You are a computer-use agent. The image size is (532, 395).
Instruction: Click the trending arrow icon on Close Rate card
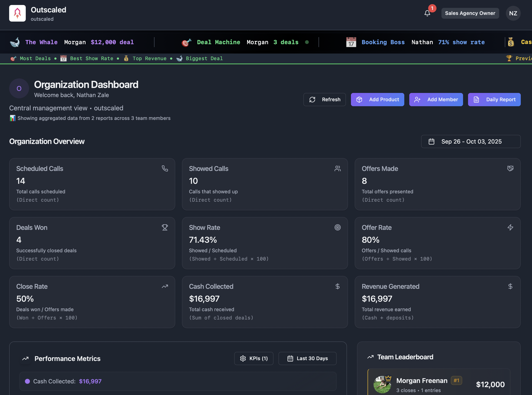click(x=165, y=286)
